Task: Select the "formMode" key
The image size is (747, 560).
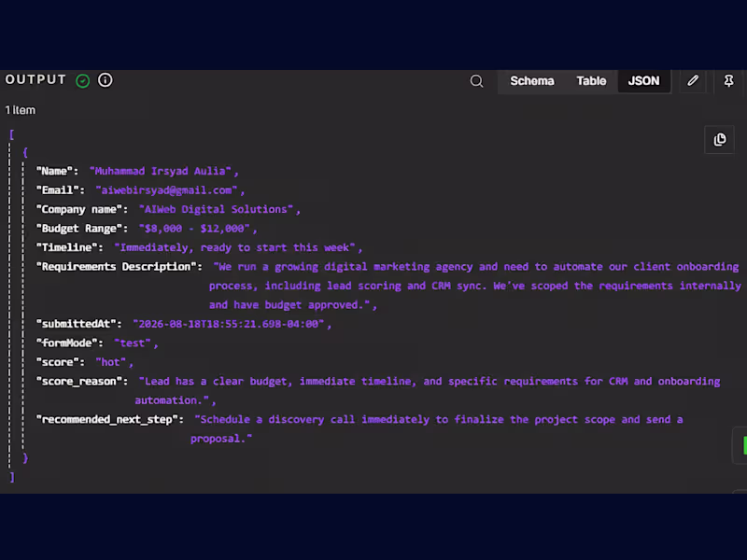Action: coord(66,343)
